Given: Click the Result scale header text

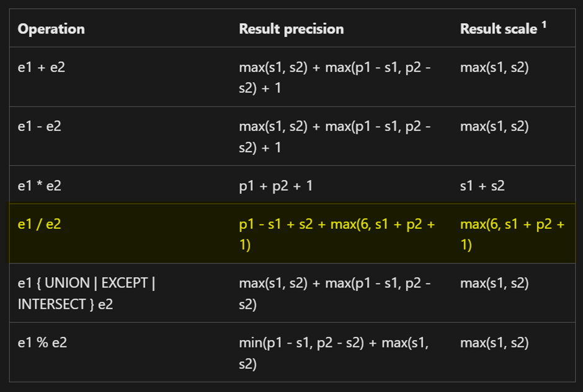Looking at the screenshot, I should pos(499,29).
